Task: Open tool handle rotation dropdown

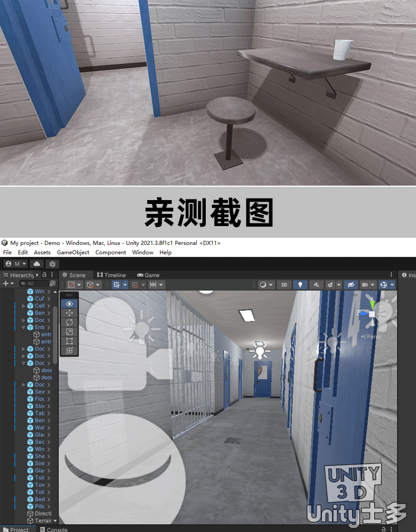Action: pos(93,285)
